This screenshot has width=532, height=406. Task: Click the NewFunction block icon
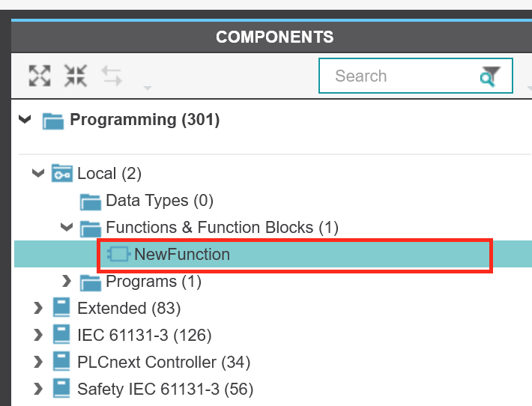pos(118,254)
